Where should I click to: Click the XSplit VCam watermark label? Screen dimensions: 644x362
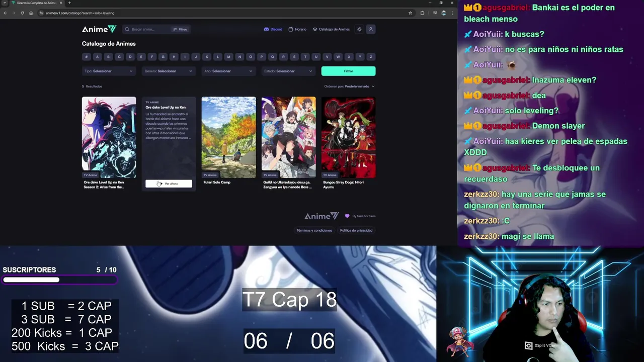[x=541, y=345]
